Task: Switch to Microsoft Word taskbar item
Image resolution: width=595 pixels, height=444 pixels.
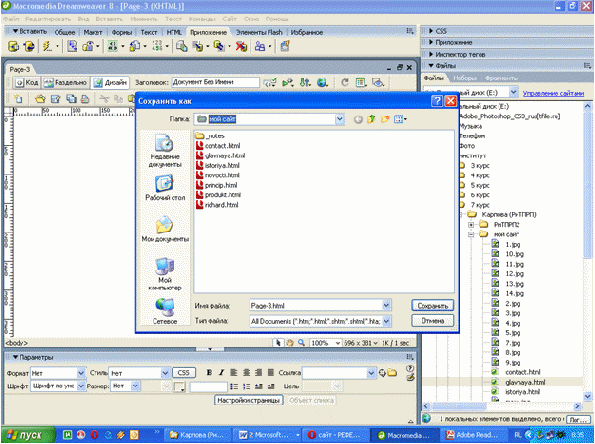Action: tap(268, 435)
